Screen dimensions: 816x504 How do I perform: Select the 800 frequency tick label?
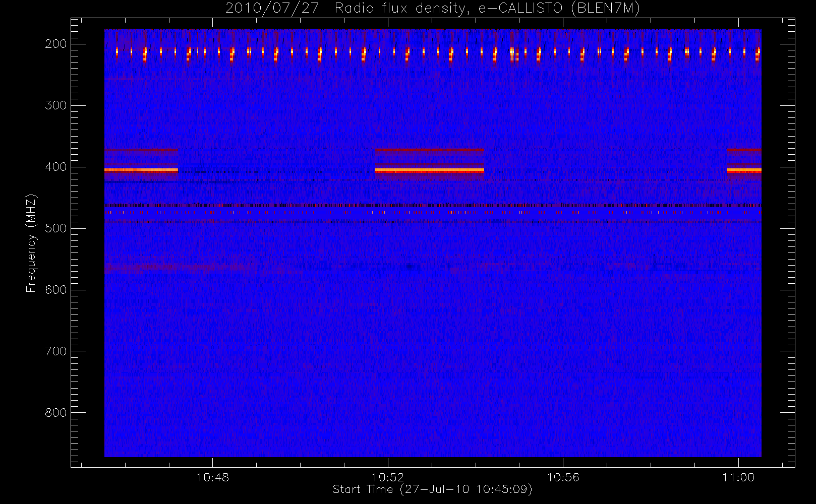(x=56, y=413)
